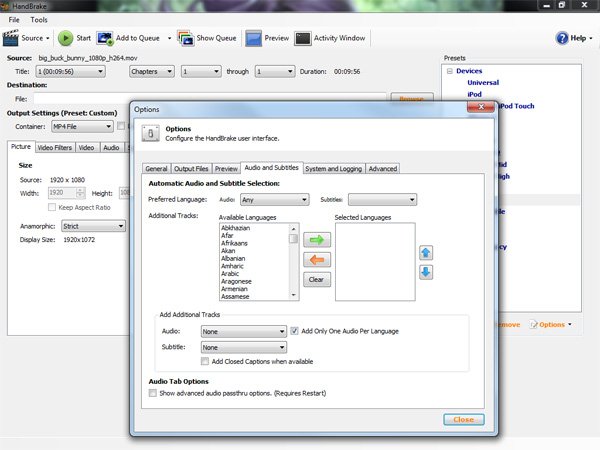Close the Options dialog with Close button
Screen dimensions: 600x450
point(463,419)
